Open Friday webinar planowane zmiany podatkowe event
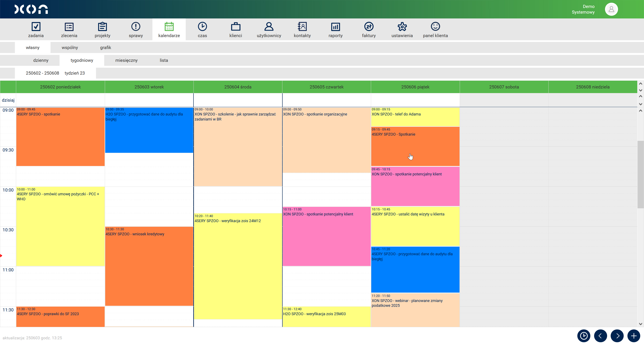644x346 pixels. click(x=415, y=310)
